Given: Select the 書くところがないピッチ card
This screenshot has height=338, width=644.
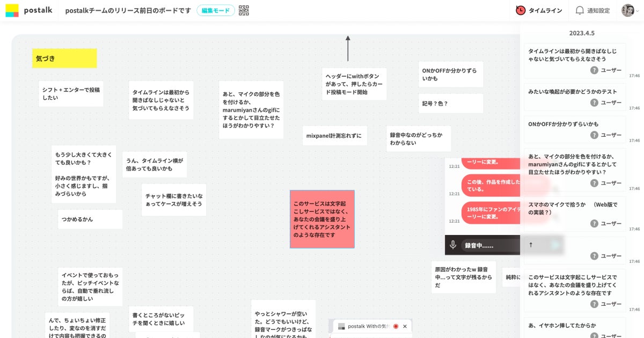Looking at the screenshot, I should coord(161,319).
